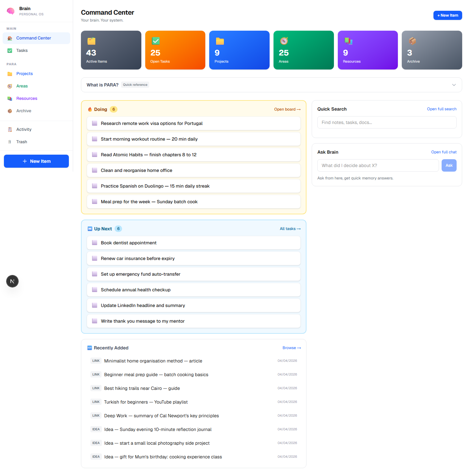Expand the What is PARA panel

tap(454, 84)
